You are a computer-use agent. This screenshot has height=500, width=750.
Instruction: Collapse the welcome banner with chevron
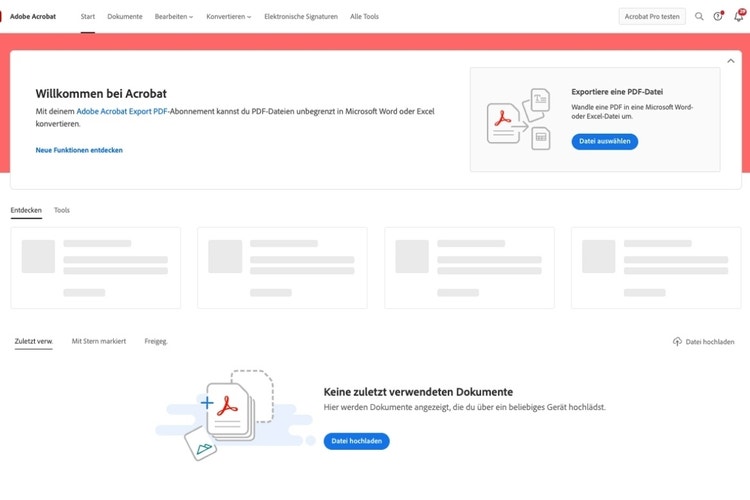pos(730,61)
